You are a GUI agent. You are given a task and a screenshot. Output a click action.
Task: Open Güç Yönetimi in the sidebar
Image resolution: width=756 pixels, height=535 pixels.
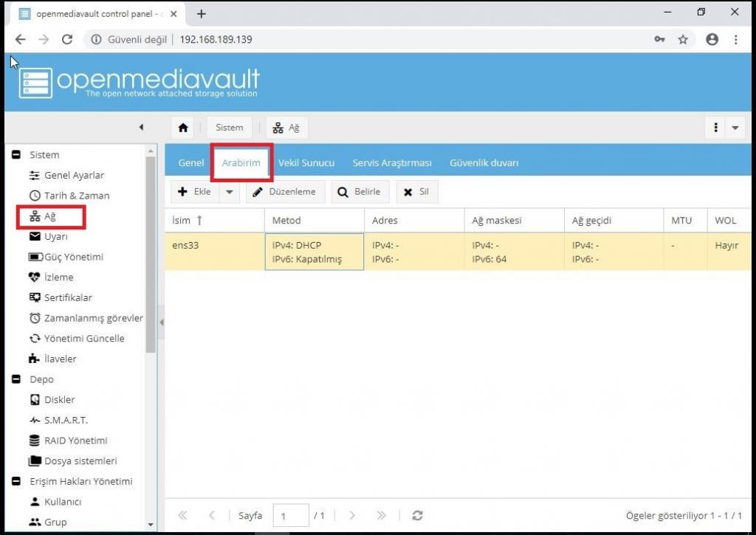pos(66,257)
